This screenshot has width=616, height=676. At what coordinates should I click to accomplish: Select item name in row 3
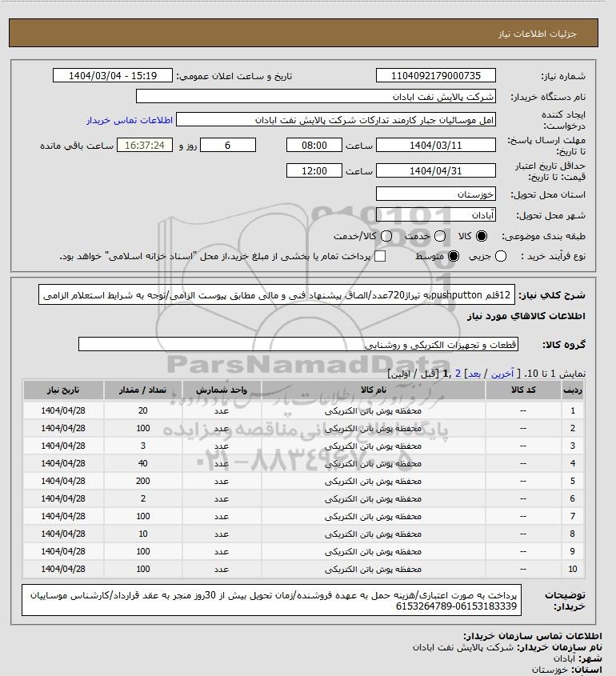pyautogui.click(x=374, y=446)
